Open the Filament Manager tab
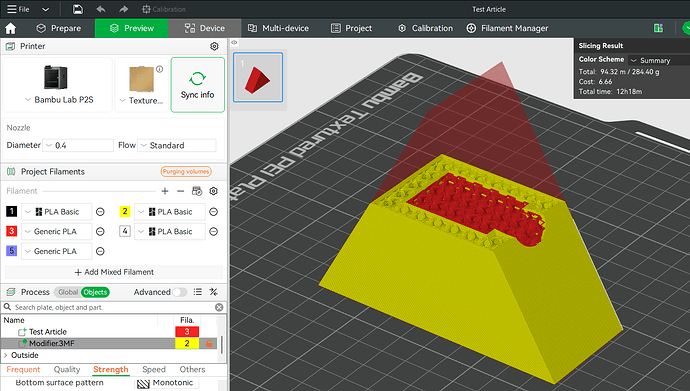Viewport: 690px width, 391px height. (x=507, y=28)
